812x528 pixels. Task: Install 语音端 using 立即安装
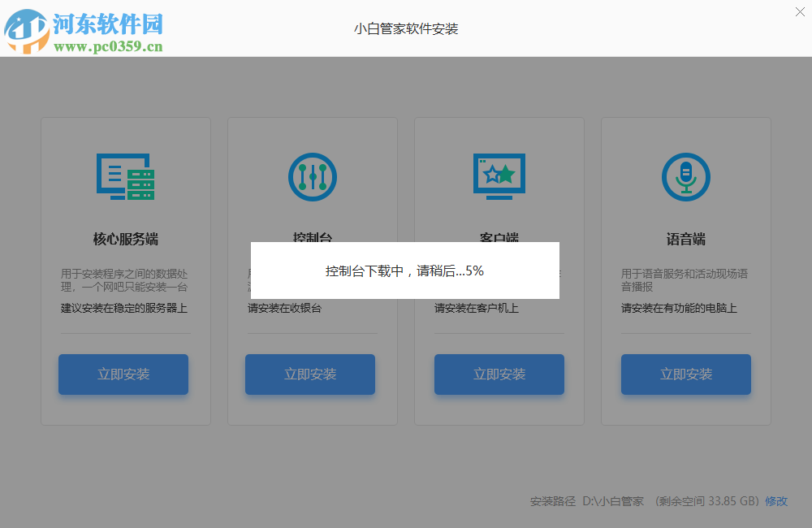click(x=685, y=374)
